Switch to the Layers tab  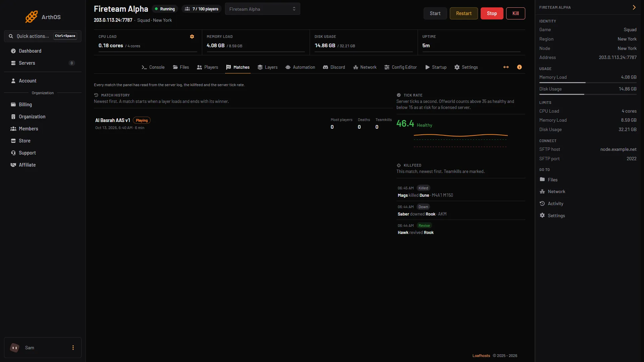click(267, 67)
